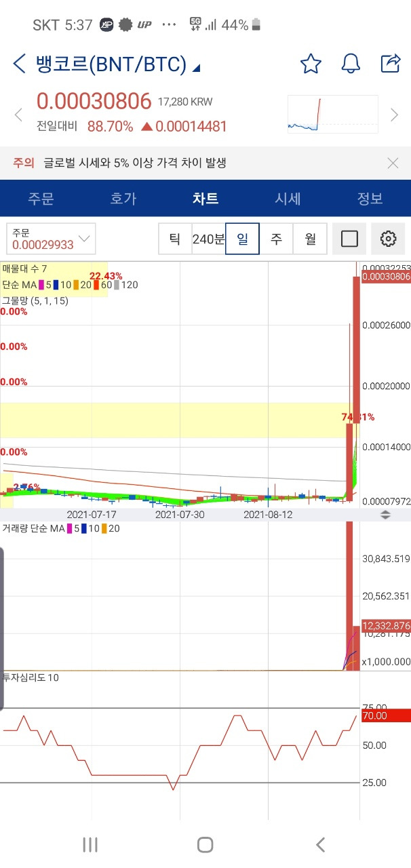The width and height of the screenshot is (411, 868).
Task: Select the 월 monthly interval
Action: click(311, 239)
